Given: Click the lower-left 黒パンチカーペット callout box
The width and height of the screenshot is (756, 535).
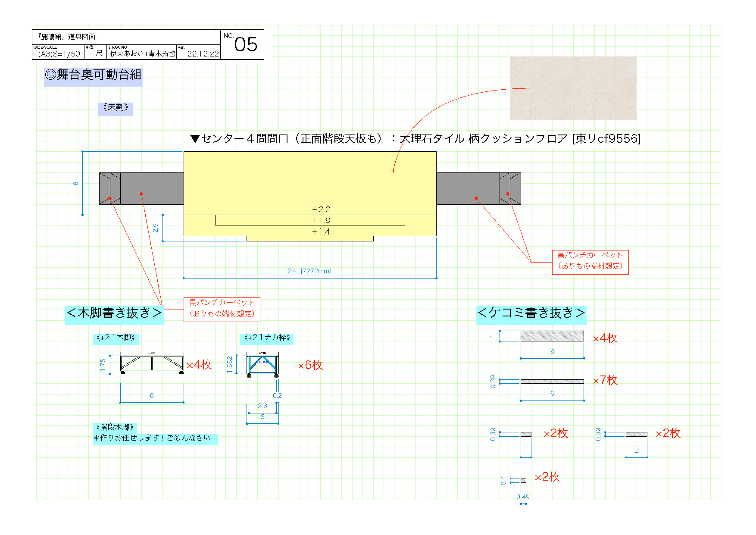Looking at the screenshot, I should pyautogui.click(x=222, y=309).
